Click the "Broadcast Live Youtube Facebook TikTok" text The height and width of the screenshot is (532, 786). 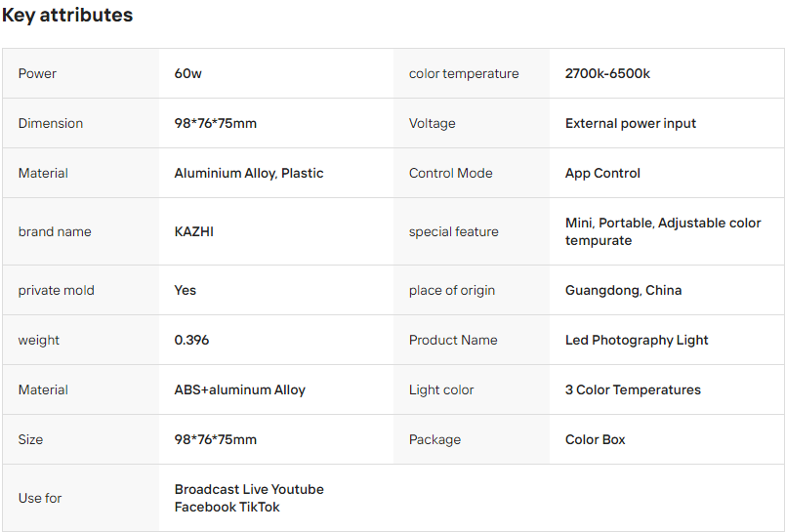pos(249,498)
